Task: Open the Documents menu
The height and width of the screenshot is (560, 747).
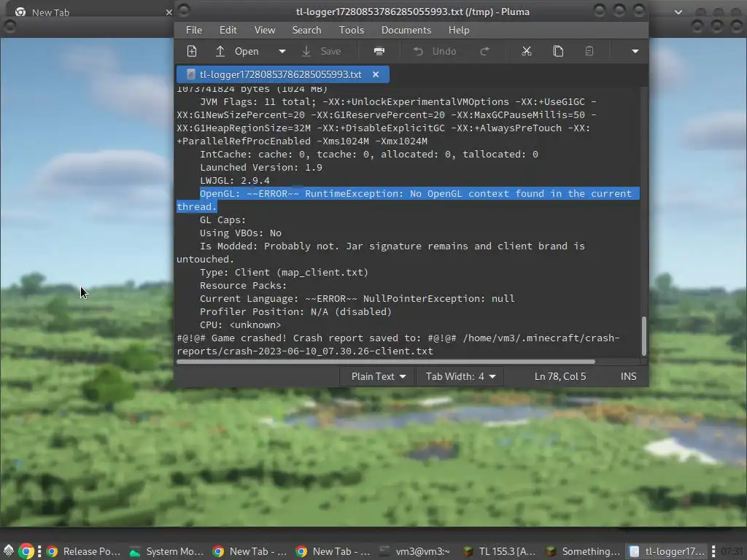Action: [406, 30]
